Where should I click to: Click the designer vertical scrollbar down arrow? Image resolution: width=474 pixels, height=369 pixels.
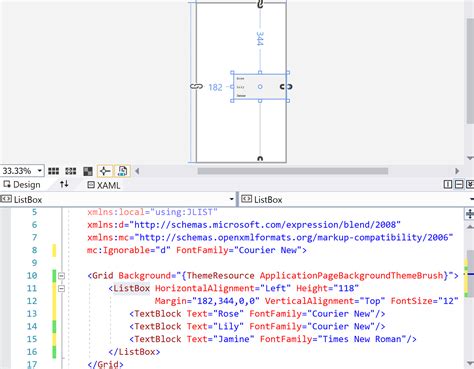pos(470,158)
